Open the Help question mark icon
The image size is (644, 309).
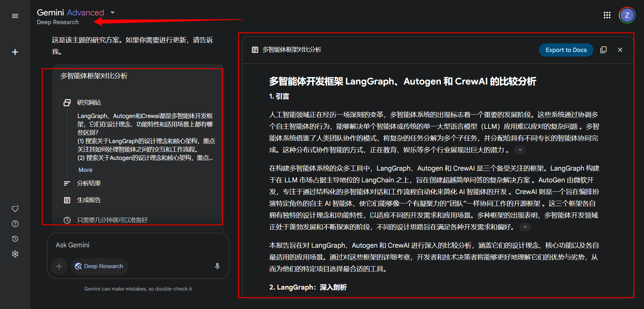coord(15,224)
